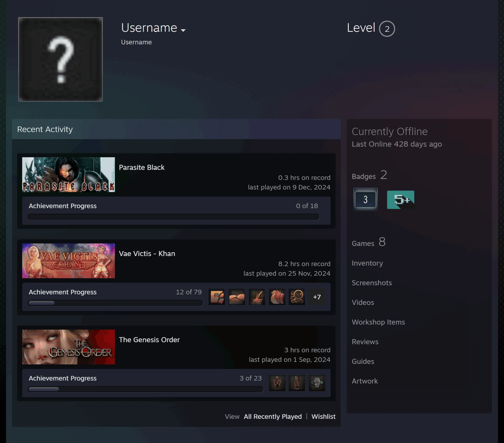Click the '8.2 hrs on record' text
The width and height of the screenshot is (504, 443).
(304, 264)
